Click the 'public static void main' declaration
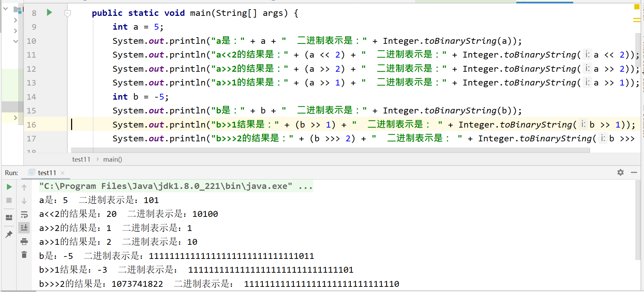 point(195,13)
